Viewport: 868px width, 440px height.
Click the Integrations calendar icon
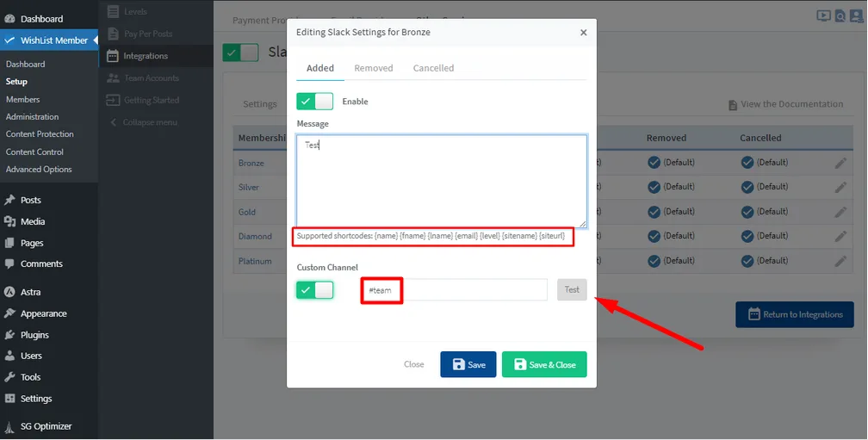[x=112, y=56]
